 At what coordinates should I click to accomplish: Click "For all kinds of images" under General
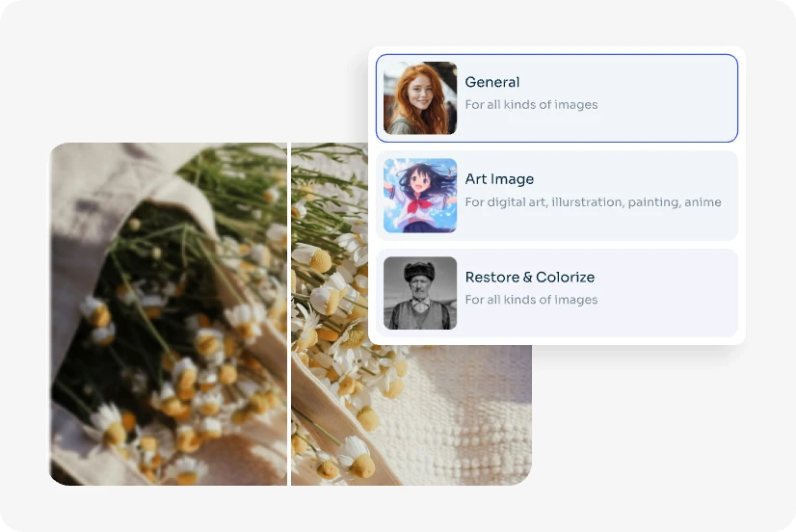click(x=531, y=105)
